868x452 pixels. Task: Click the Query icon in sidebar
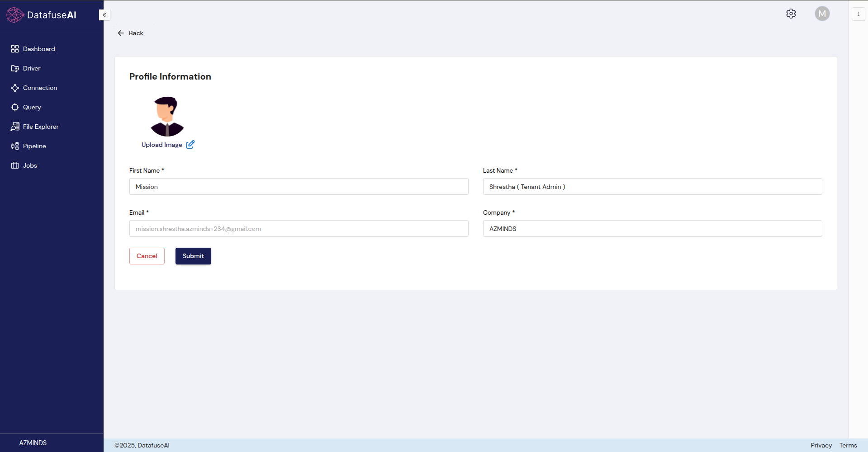[x=15, y=108]
